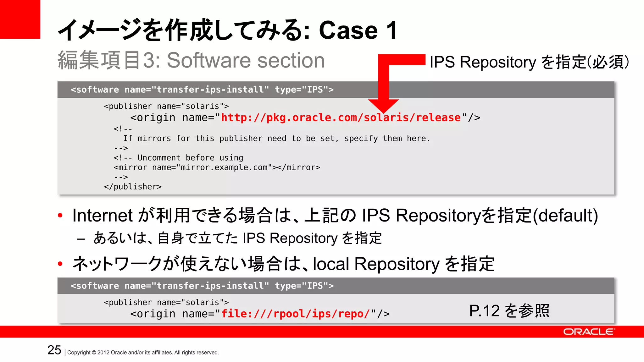Click the annotation 'IPS Repository を指定(必須)'

529,62
